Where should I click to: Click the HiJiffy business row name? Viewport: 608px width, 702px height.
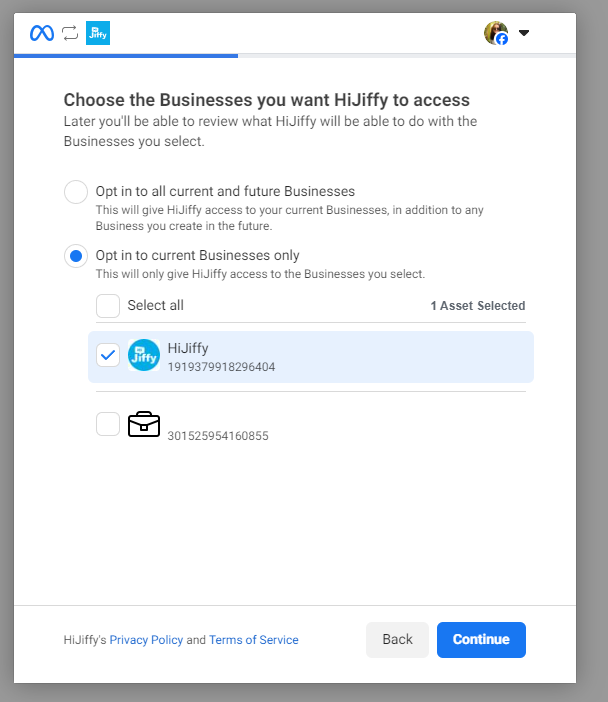tap(188, 348)
